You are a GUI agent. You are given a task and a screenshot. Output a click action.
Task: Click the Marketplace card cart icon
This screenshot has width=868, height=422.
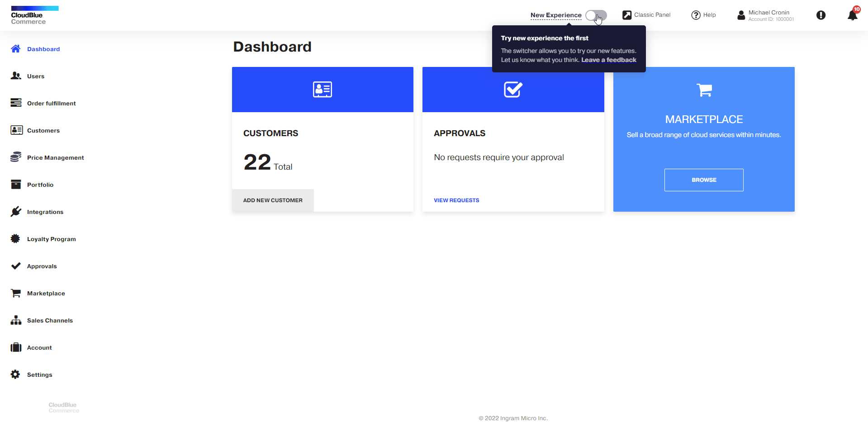(704, 90)
